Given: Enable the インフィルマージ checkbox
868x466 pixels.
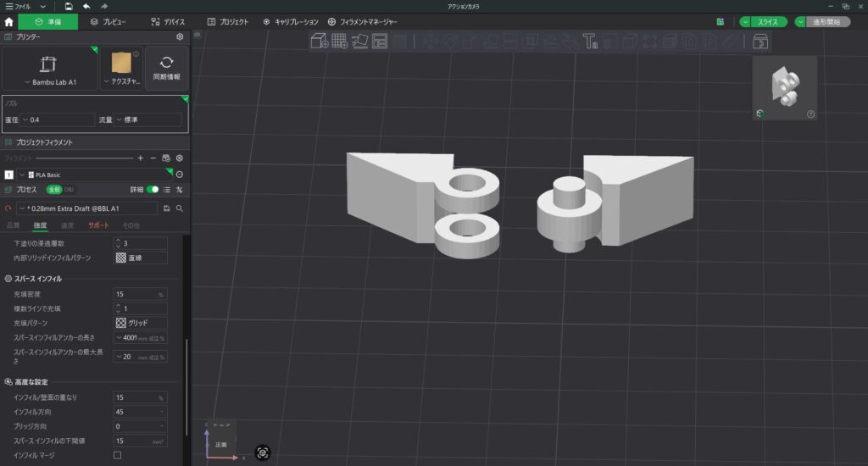Looking at the screenshot, I should tap(117, 456).
